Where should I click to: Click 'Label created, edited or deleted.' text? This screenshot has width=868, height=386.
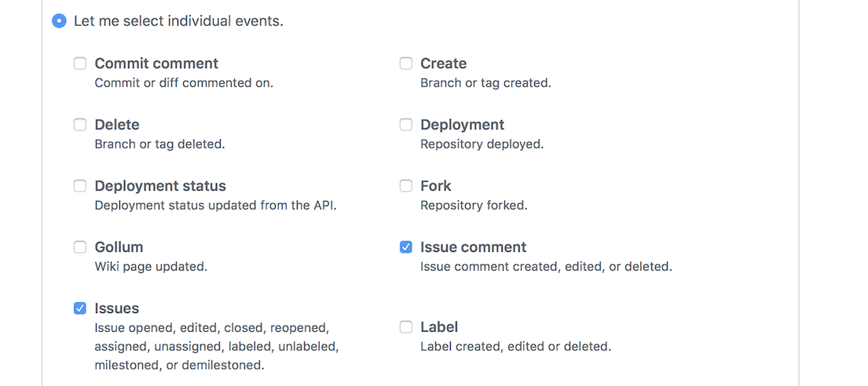pos(515,347)
